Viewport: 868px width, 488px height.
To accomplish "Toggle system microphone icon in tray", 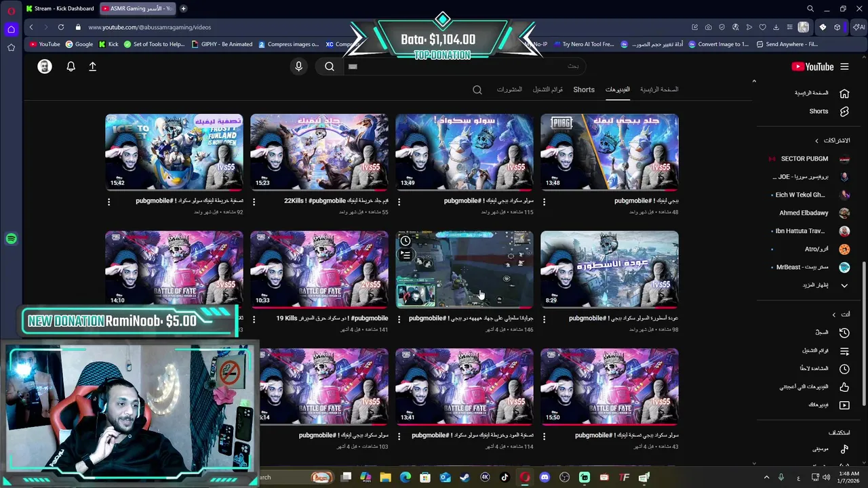I will tap(781, 477).
